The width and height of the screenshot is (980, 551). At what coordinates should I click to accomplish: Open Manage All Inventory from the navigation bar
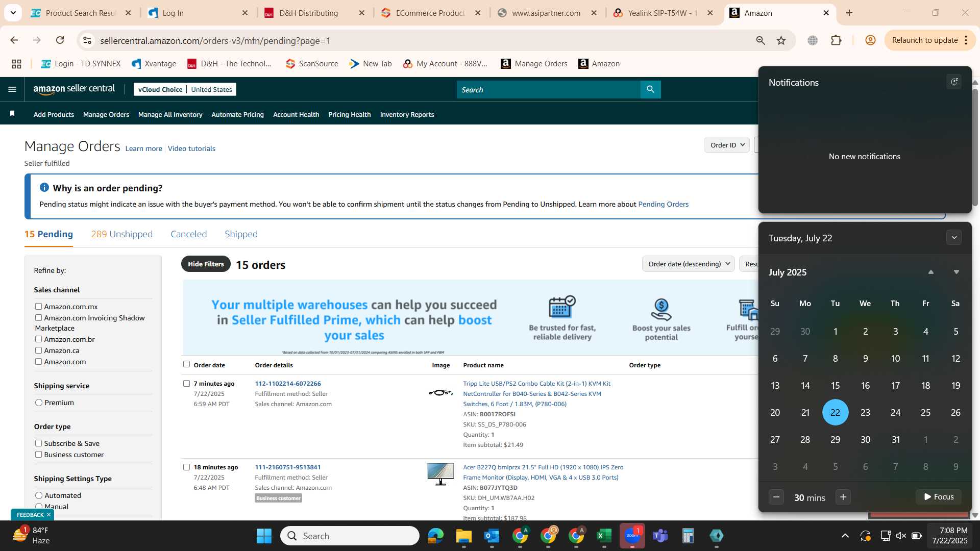170,114
